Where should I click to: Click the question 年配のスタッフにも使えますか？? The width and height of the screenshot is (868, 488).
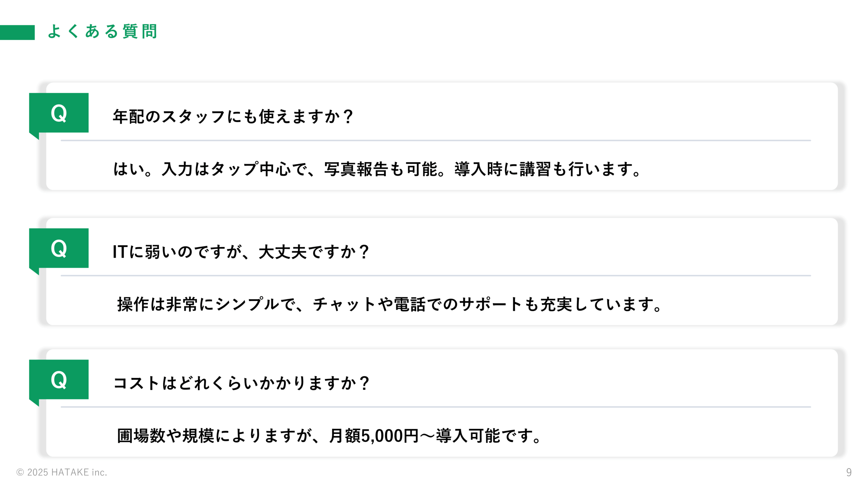point(234,117)
